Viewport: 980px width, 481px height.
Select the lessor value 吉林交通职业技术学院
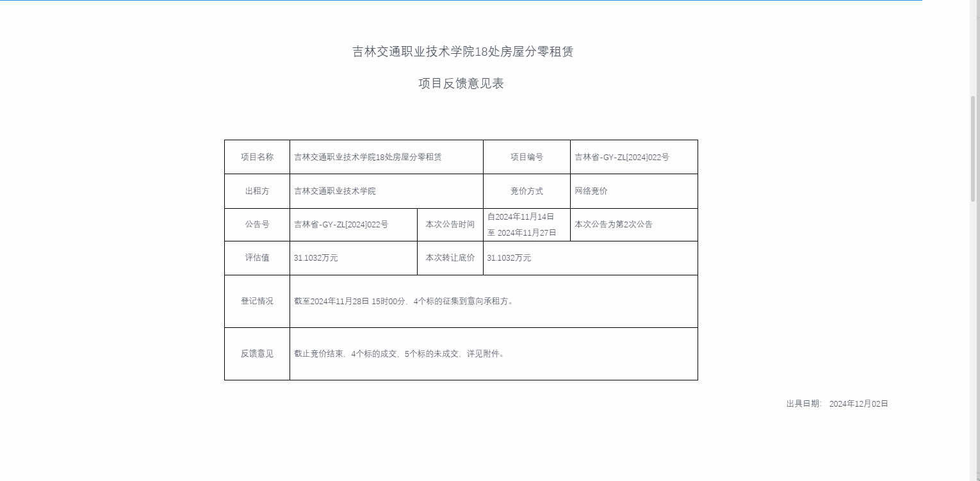335,191
